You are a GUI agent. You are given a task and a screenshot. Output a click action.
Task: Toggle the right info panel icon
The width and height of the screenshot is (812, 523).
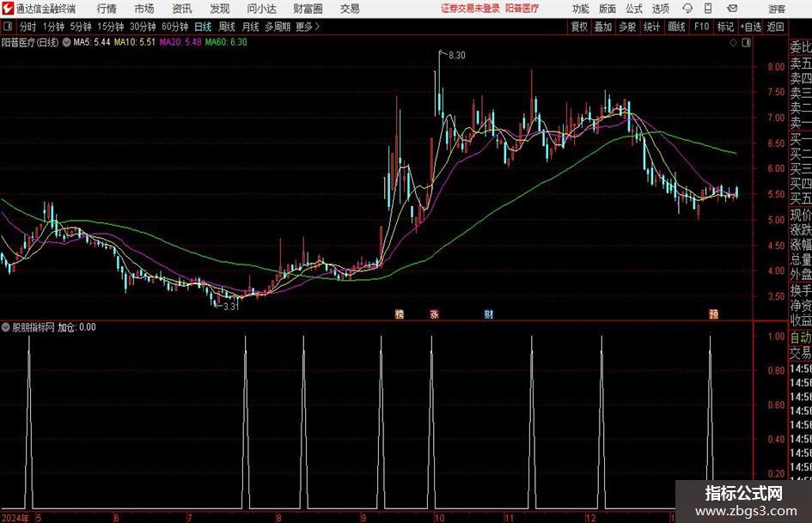pos(746,43)
